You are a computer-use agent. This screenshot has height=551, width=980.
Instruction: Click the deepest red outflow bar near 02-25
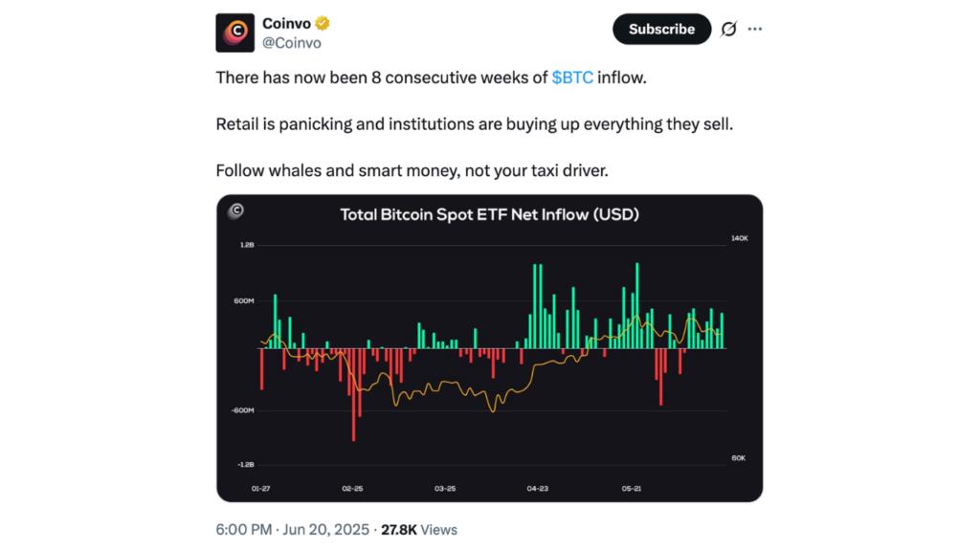[x=353, y=402]
